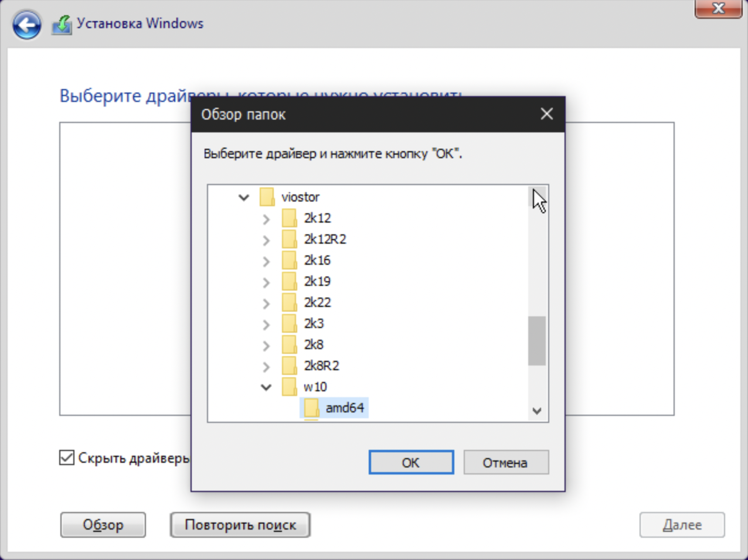Image resolution: width=748 pixels, height=560 pixels.
Task: Expand the 2k12R2 folder node
Action: 266,240
